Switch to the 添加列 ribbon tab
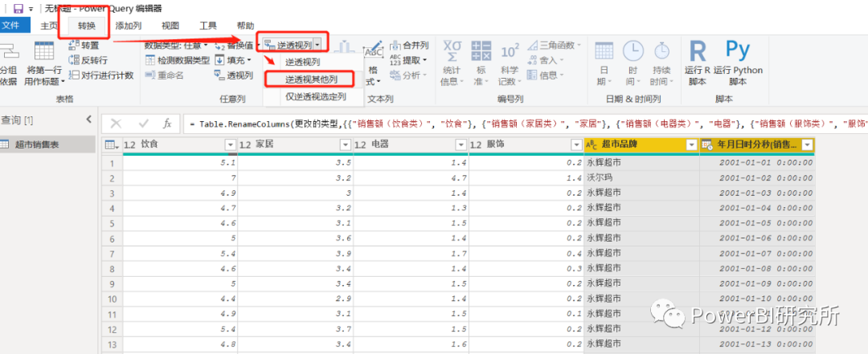The height and width of the screenshot is (354, 868). click(x=129, y=26)
